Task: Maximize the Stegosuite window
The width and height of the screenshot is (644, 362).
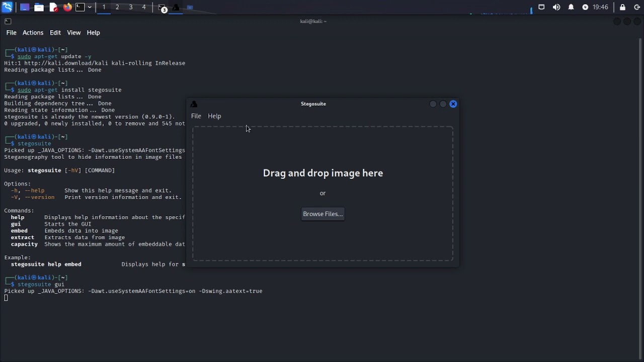Action: [443, 104]
